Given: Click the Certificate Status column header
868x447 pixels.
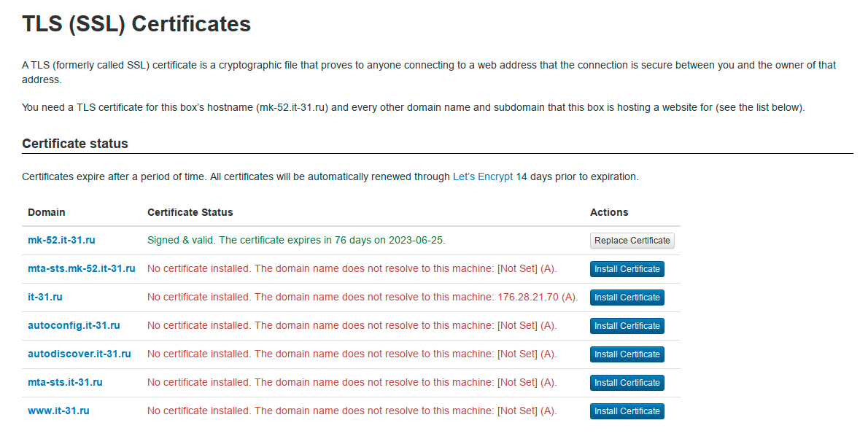Looking at the screenshot, I should coord(190,212).
